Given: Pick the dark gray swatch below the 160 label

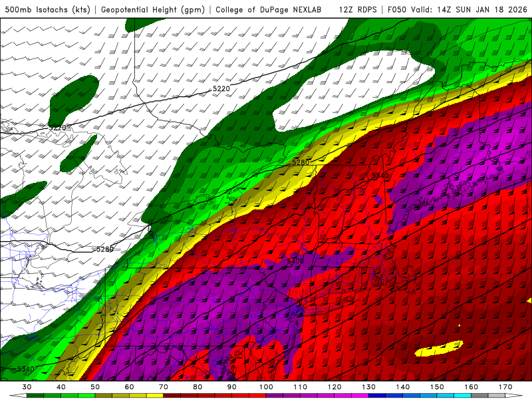Looking at the screenshot, I should pyautogui.click(x=479, y=396).
